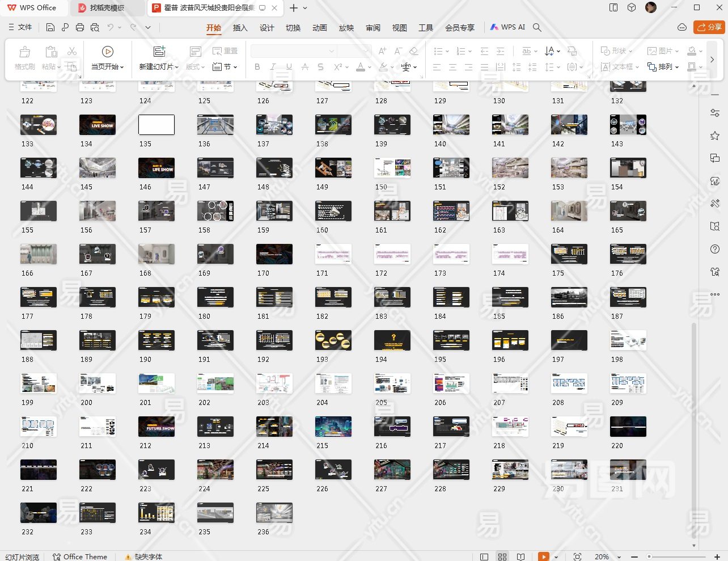Select slide thumbnail 212 FUTURE SHOW
Screen dimensions: 728x561
coord(156,427)
